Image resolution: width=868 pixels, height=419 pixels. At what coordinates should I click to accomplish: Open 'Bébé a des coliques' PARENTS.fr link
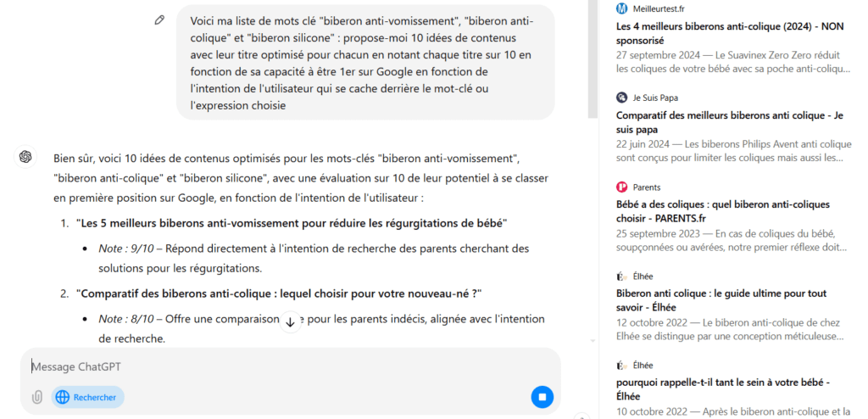pyautogui.click(x=722, y=211)
